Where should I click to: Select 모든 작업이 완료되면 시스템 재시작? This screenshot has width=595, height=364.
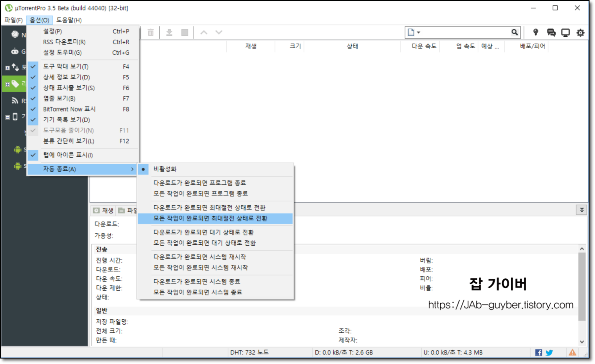[216, 267]
